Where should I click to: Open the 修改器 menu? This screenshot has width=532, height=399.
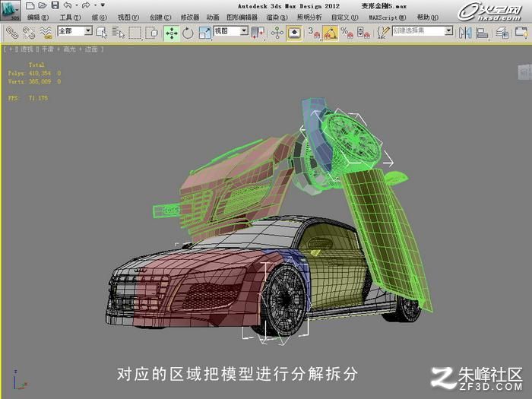click(x=190, y=17)
